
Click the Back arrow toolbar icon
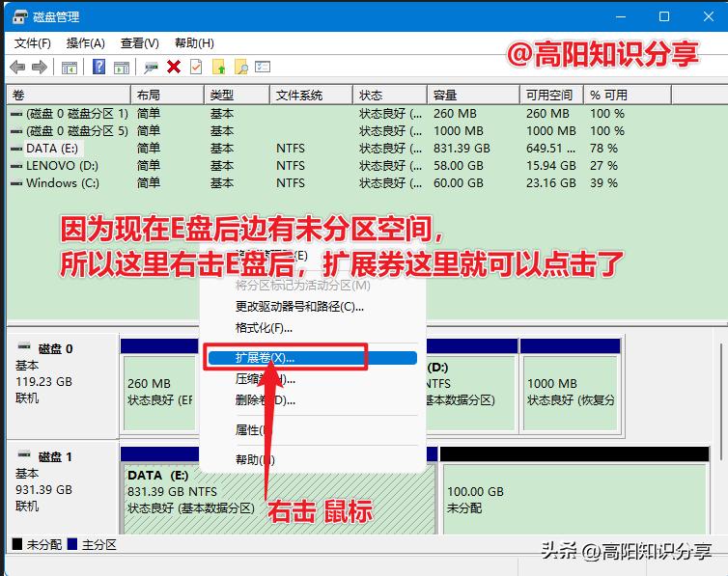coord(17,68)
